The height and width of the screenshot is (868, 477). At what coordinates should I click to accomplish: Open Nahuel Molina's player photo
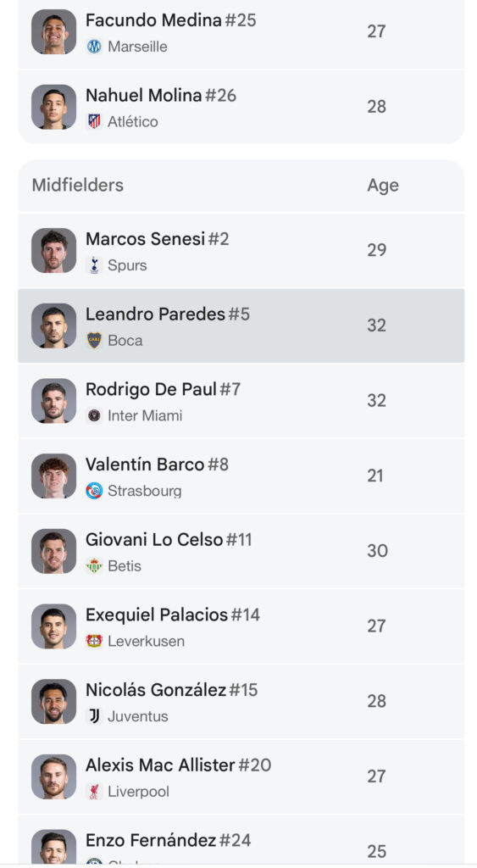(x=53, y=107)
